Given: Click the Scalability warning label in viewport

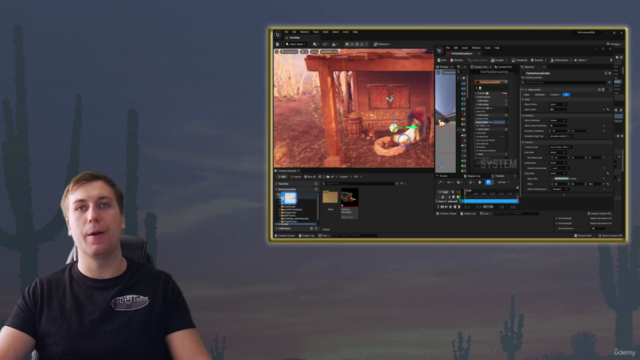Looking at the screenshot, I should coord(329,52).
